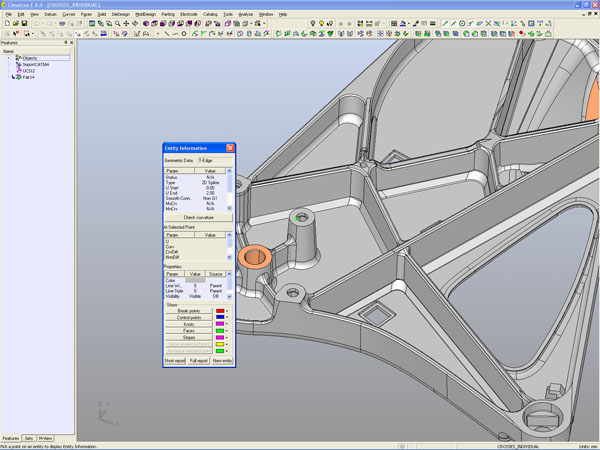Click the Save disk icon
The width and height of the screenshot is (600, 450).
24,24
